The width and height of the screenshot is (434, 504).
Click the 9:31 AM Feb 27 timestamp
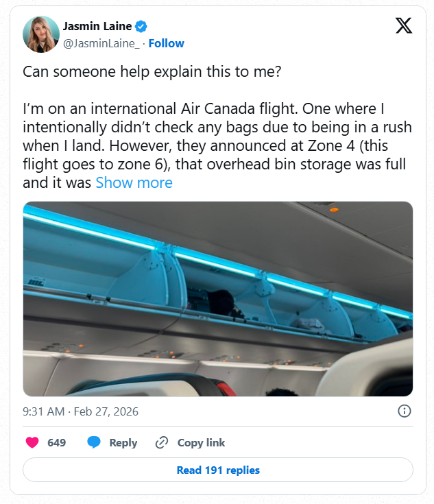81,411
